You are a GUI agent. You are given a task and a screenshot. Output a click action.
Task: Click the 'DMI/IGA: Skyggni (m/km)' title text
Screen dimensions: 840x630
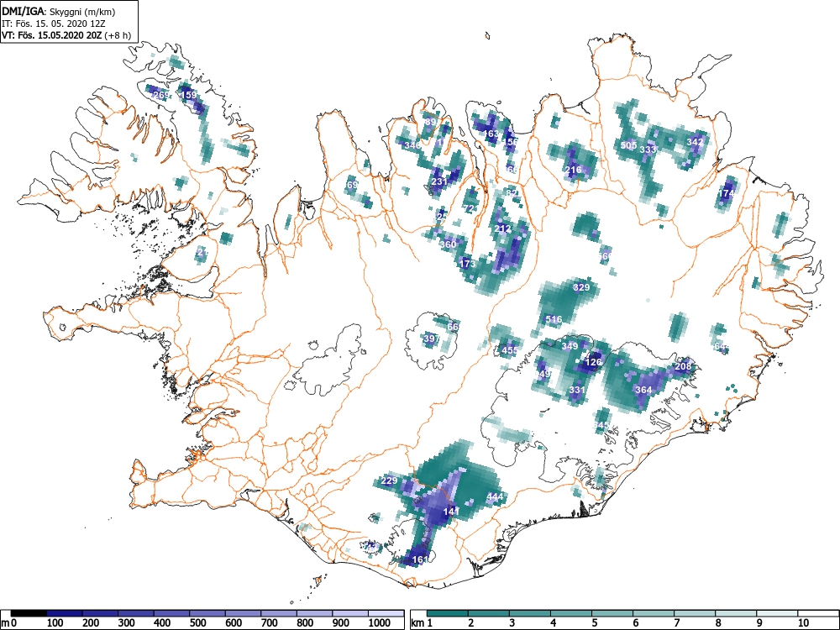coord(59,12)
